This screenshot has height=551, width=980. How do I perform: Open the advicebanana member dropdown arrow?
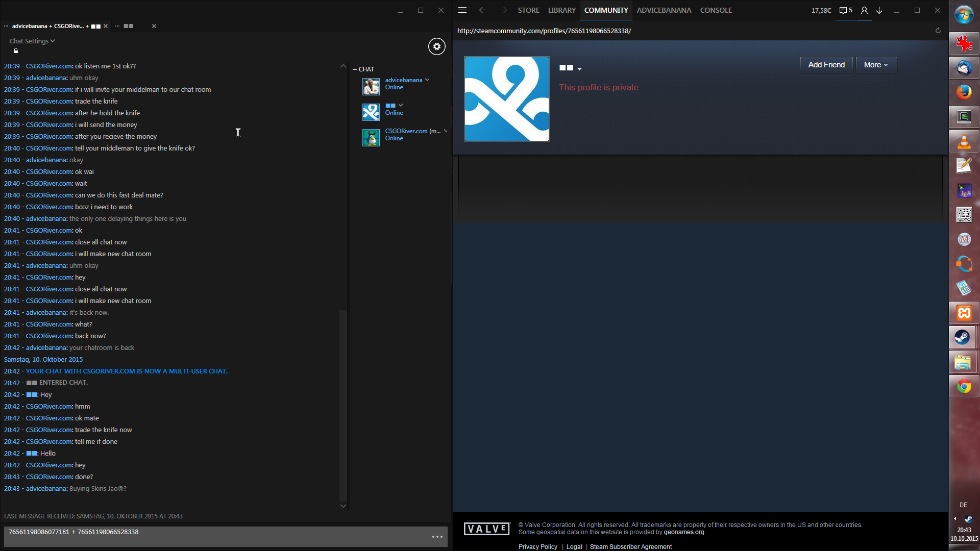[x=427, y=80]
